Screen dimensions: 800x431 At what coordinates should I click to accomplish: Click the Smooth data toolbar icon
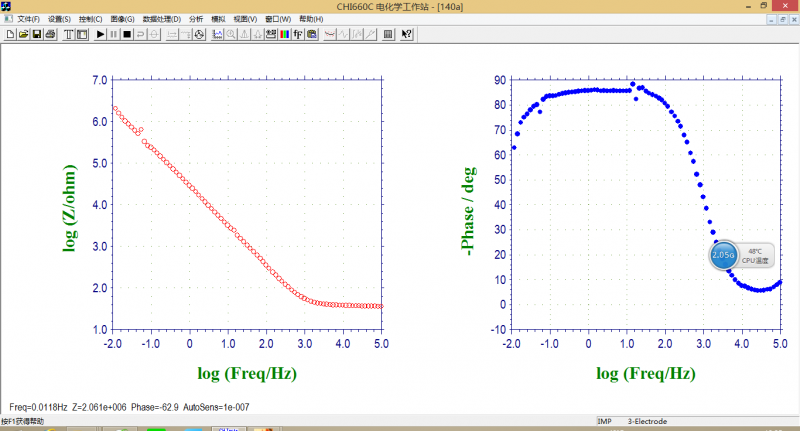tap(330, 34)
